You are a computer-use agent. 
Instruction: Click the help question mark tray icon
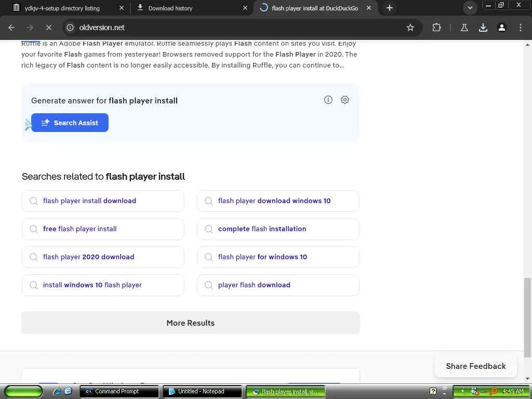[x=433, y=392]
